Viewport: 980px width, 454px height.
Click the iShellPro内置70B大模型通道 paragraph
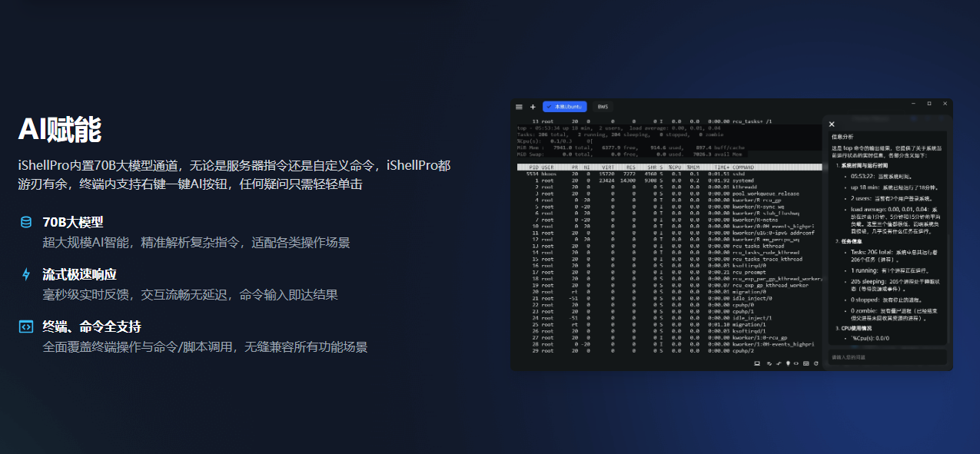pyautogui.click(x=234, y=174)
